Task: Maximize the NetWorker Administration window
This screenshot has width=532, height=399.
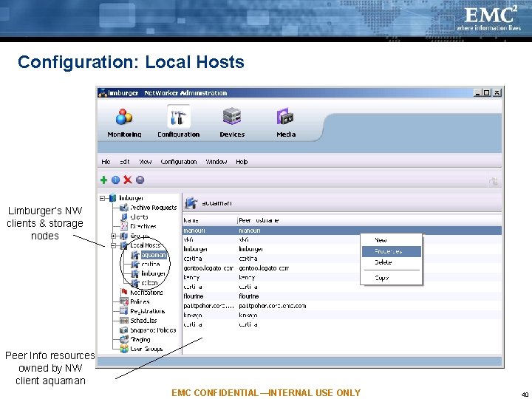Action: click(x=487, y=92)
